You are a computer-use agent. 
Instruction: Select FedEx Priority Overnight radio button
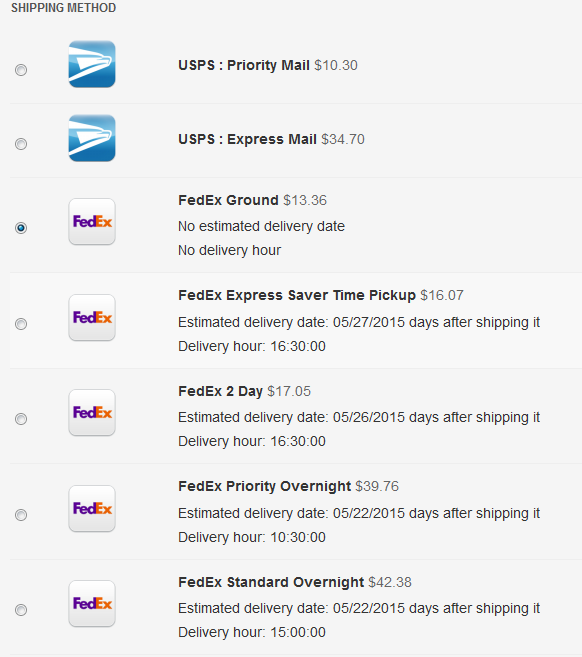click(21, 515)
